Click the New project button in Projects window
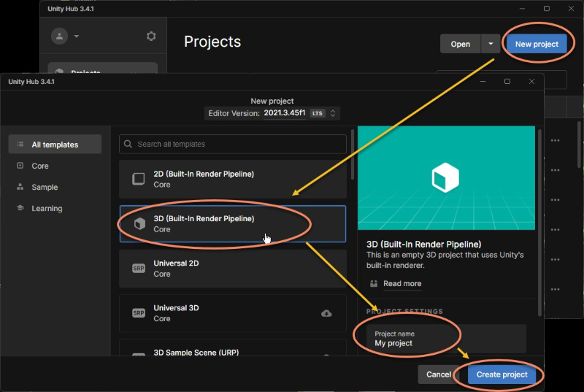 click(537, 44)
